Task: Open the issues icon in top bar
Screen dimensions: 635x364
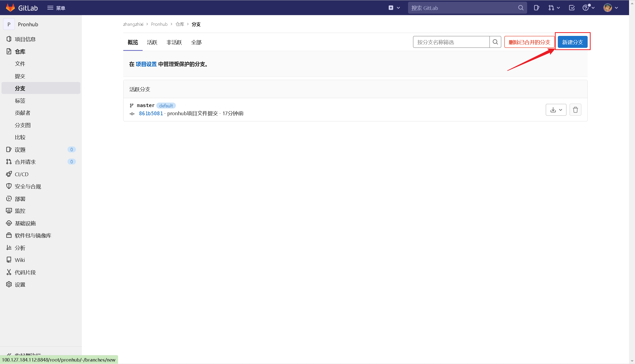Action: [536, 8]
